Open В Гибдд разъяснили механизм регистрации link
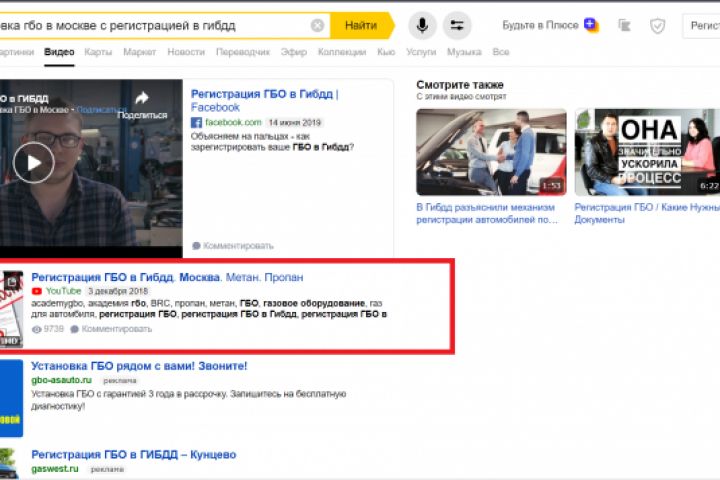Image resolution: width=720 pixels, height=480 pixels. [x=487, y=214]
